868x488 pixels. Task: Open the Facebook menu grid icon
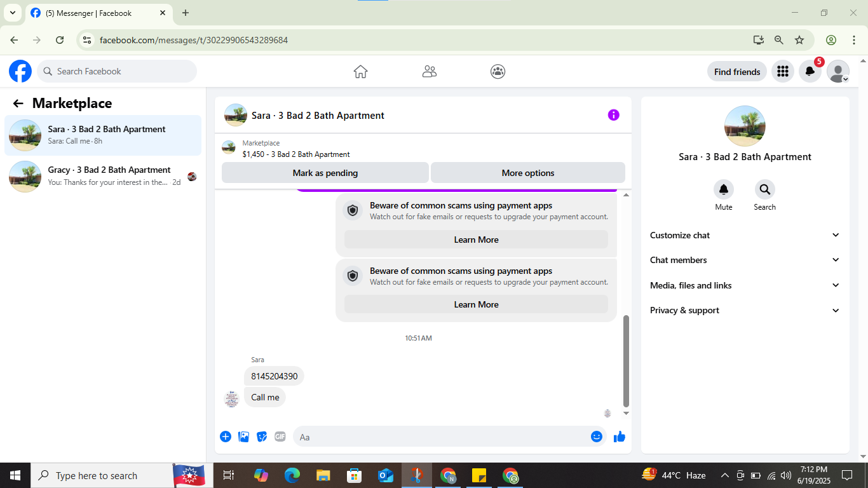click(783, 72)
